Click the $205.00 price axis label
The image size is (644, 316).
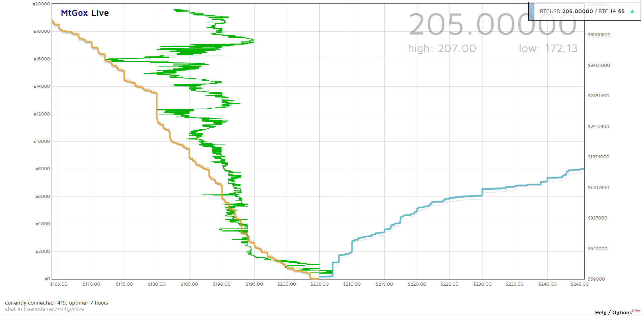point(320,284)
